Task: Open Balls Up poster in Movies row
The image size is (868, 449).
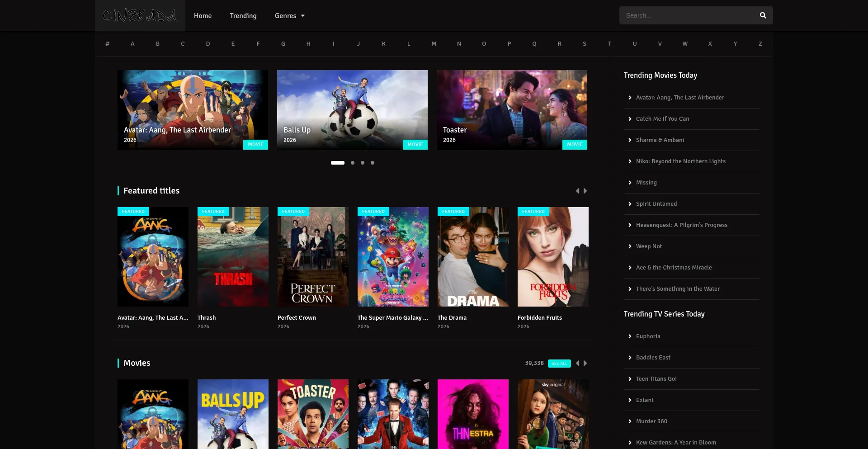Action: (x=233, y=414)
